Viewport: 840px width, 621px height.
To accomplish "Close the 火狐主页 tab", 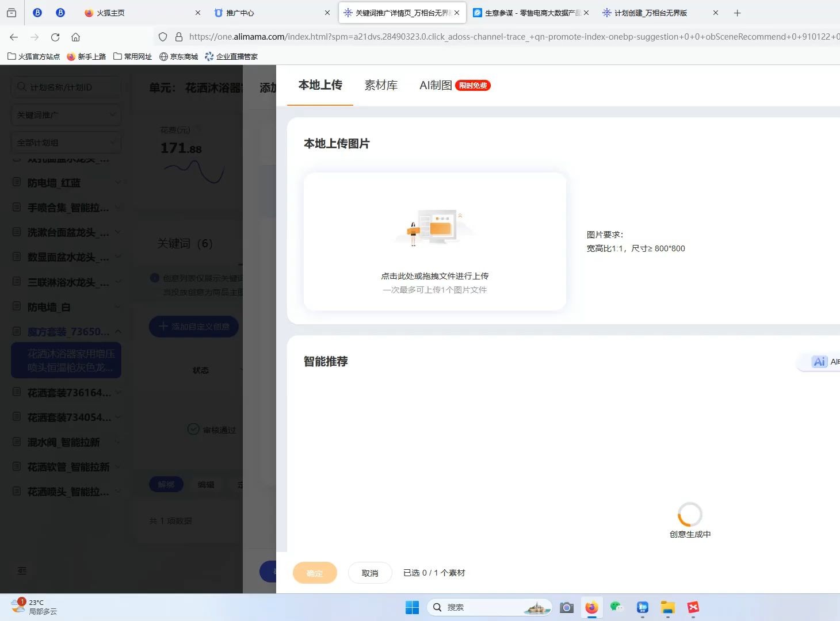I will pyautogui.click(x=198, y=13).
